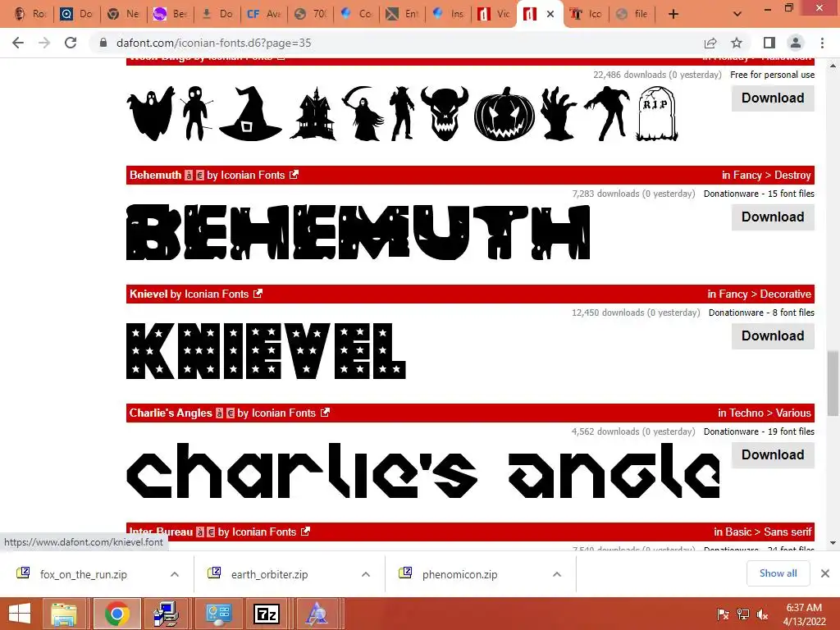Open the Inter Bureau title link
This screenshot has height=630, width=840.
(161, 532)
